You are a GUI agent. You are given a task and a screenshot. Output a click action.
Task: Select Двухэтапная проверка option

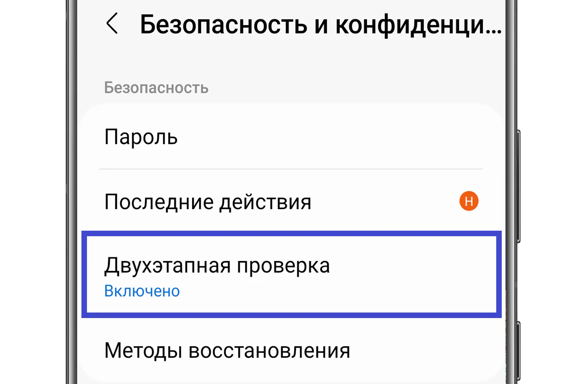tap(217, 266)
